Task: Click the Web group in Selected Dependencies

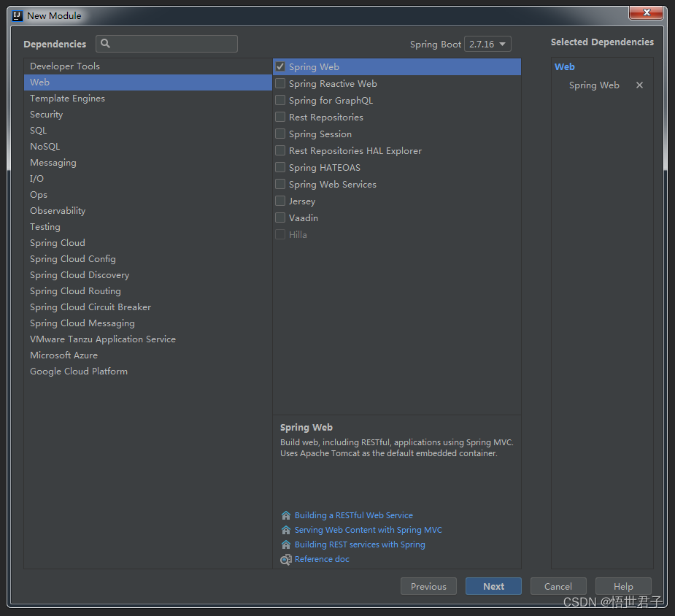Action: tap(564, 66)
